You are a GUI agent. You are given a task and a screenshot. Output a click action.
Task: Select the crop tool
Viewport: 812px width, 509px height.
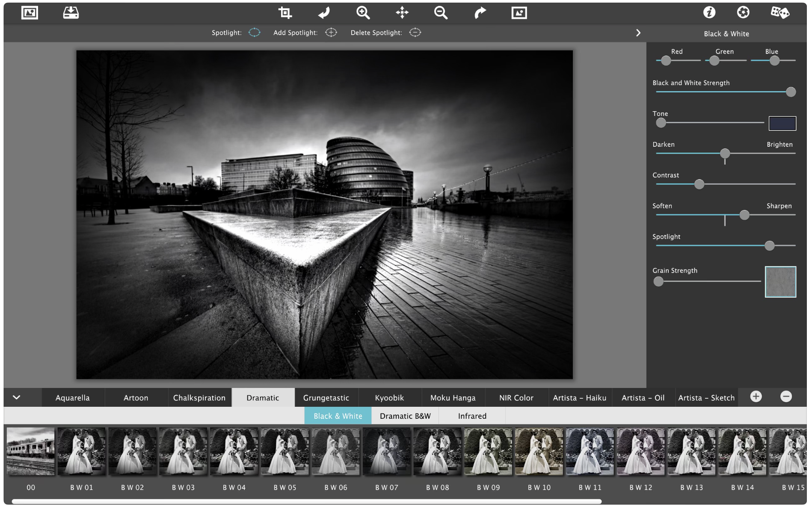285,13
